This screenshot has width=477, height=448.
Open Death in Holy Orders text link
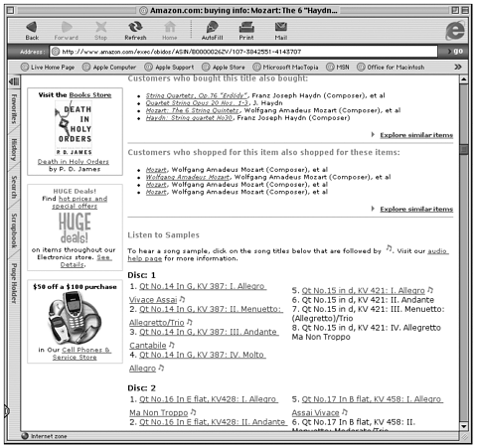tap(74, 162)
